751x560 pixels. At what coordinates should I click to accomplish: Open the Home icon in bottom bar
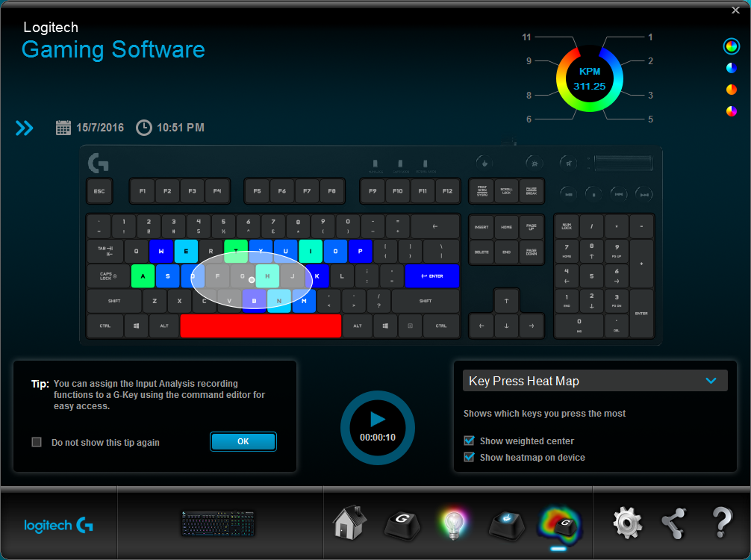349,523
